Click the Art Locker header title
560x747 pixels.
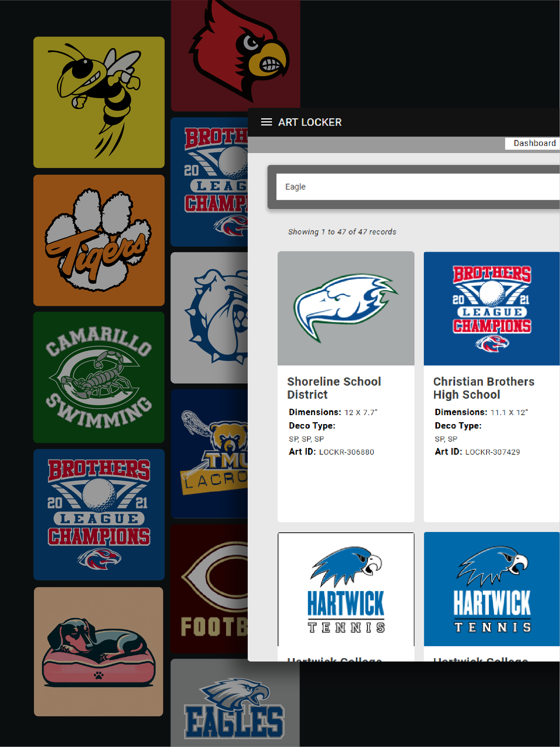[310, 122]
